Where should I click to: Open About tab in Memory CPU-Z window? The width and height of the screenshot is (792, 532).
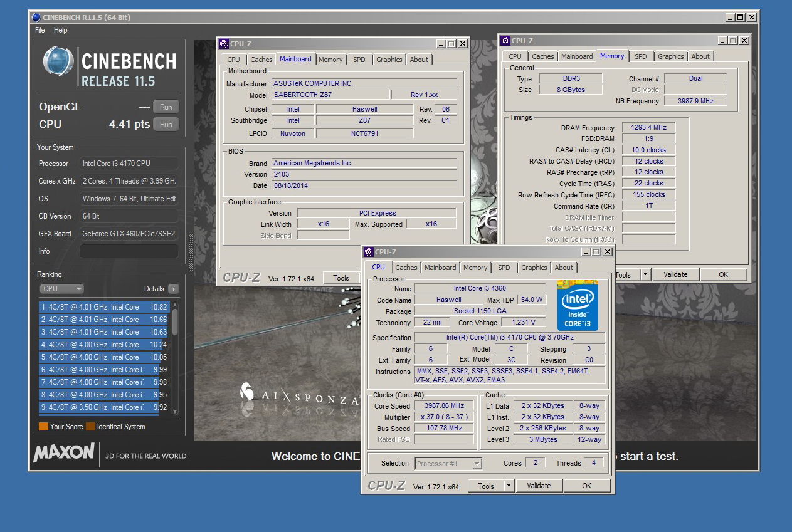tap(700, 56)
